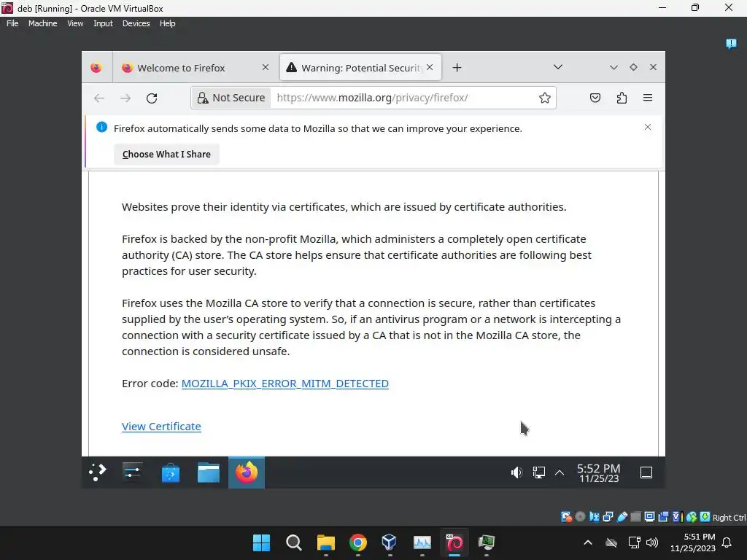Launch Discover software store in guest taskbar
Screen dimensions: 747x560
point(171,472)
